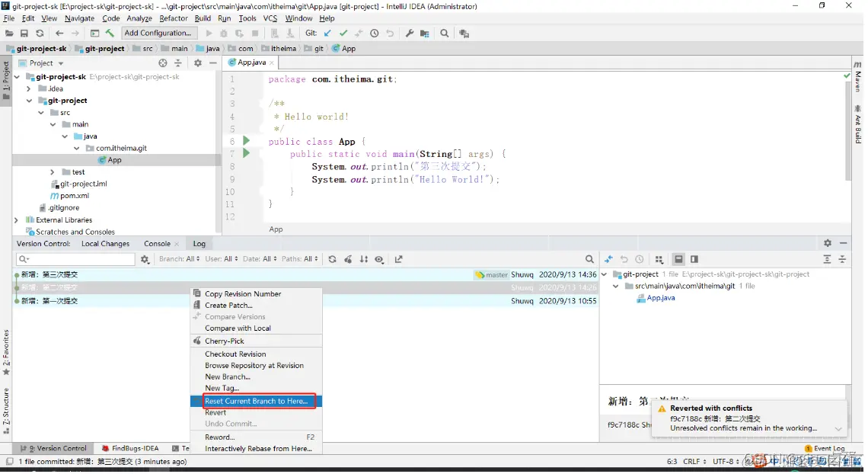The image size is (868, 474).
Task: Click the Cherry-pick icon in the log toolbar
Action: [x=348, y=259]
